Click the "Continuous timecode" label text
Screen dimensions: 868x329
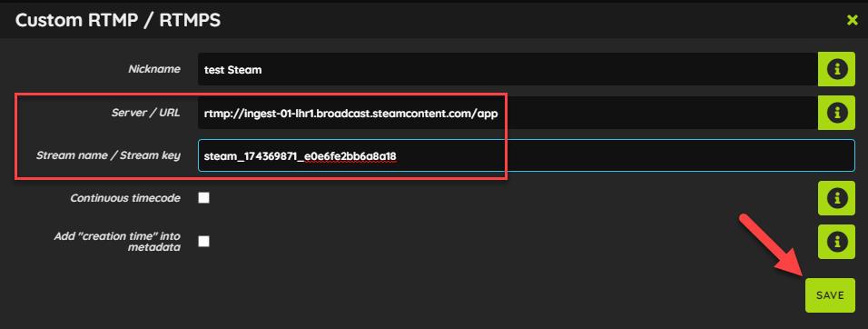click(x=125, y=198)
